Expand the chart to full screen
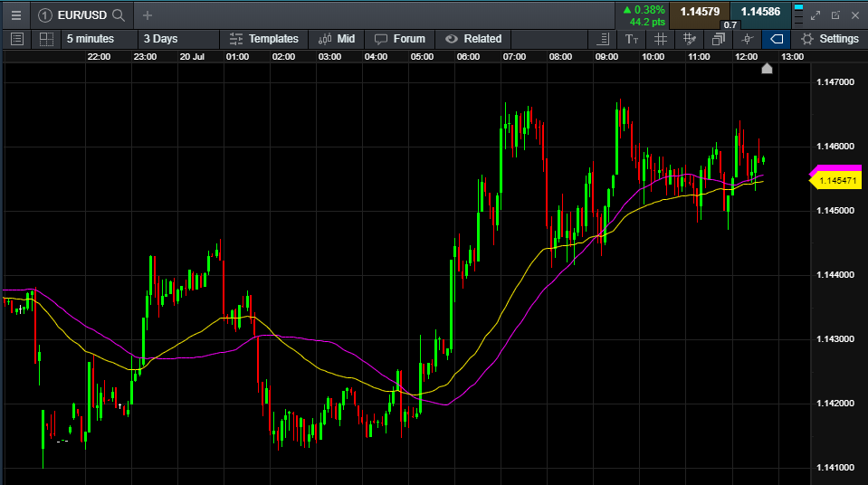Viewport: 868px width, 485px height. coord(816,15)
